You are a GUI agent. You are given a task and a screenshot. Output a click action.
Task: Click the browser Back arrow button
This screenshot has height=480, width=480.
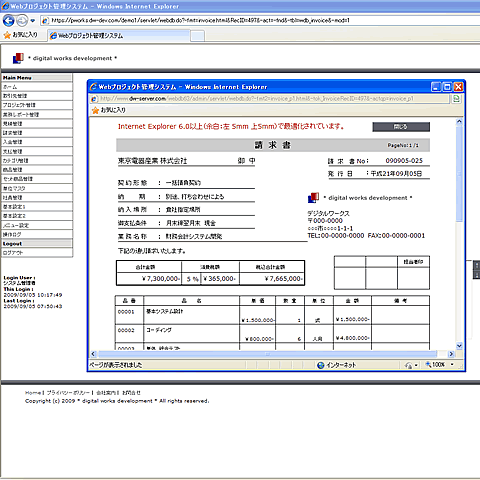[8, 21]
